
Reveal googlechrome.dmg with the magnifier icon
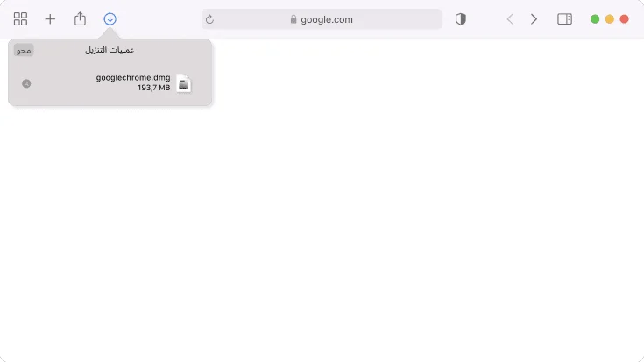click(x=26, y=83)
